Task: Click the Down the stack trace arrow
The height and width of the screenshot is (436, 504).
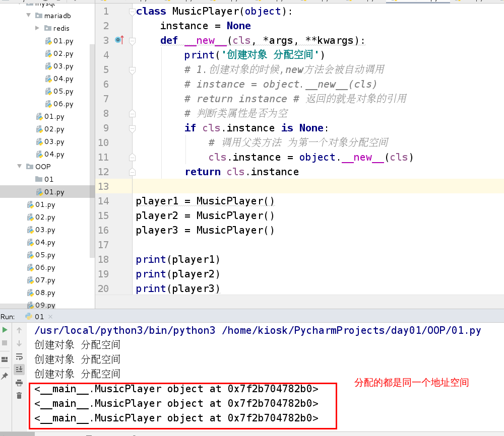Action: click(19, 343)
